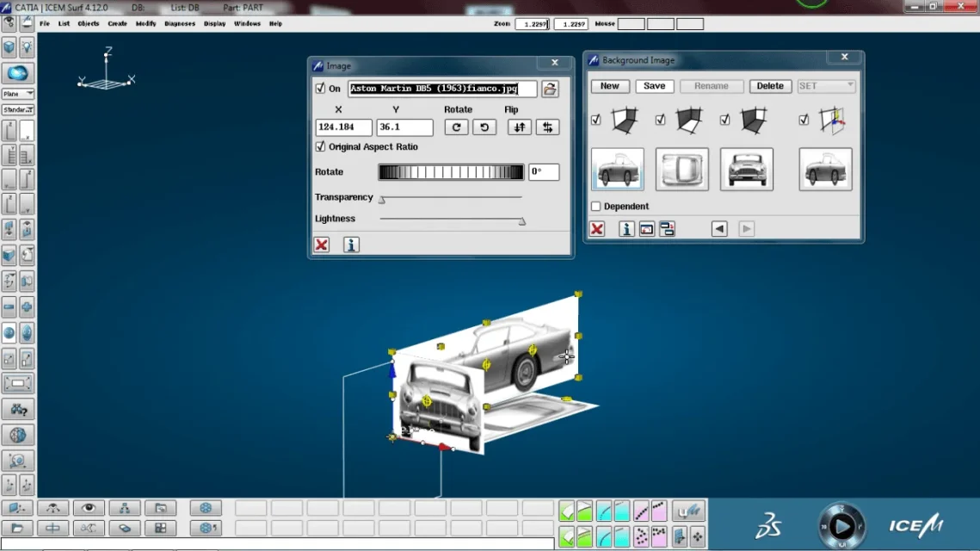Viewport: 980px width, 551px height.
Task: Click the image filename input field
Action: click(x=442, y=89)
